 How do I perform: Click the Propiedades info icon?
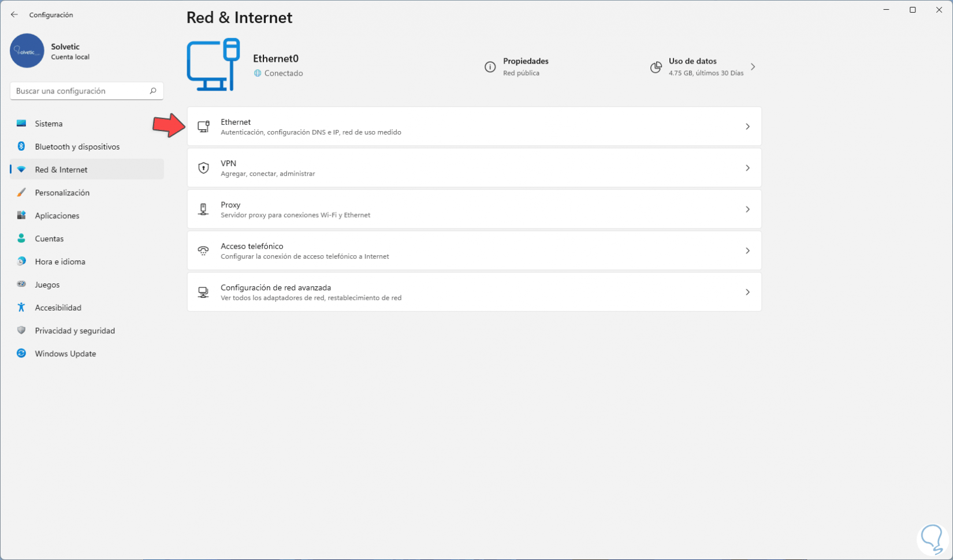(x=490, y=67)
